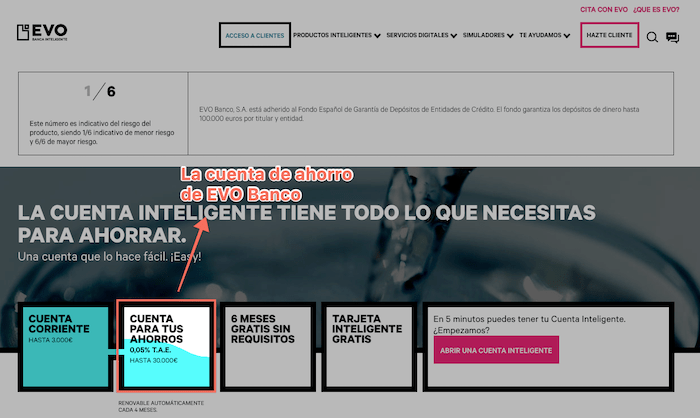The width and height of the screenshot is (700, 418).
Task: Click Abrir una Cuenta Inteligente button
Action: pos(496,350)
